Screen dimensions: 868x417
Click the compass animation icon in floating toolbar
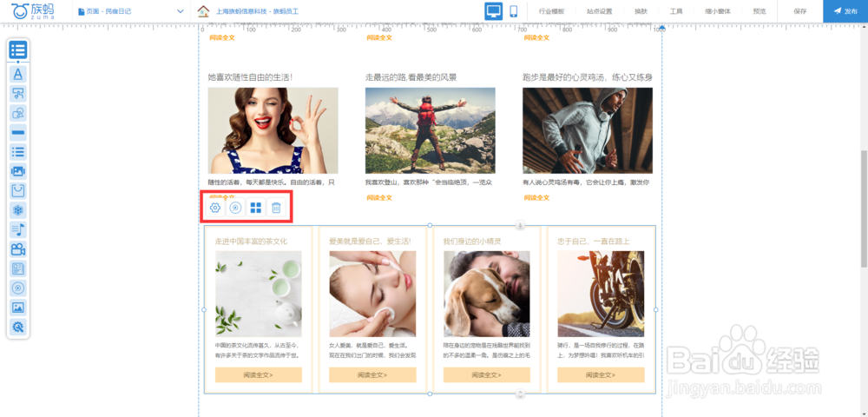235,208
